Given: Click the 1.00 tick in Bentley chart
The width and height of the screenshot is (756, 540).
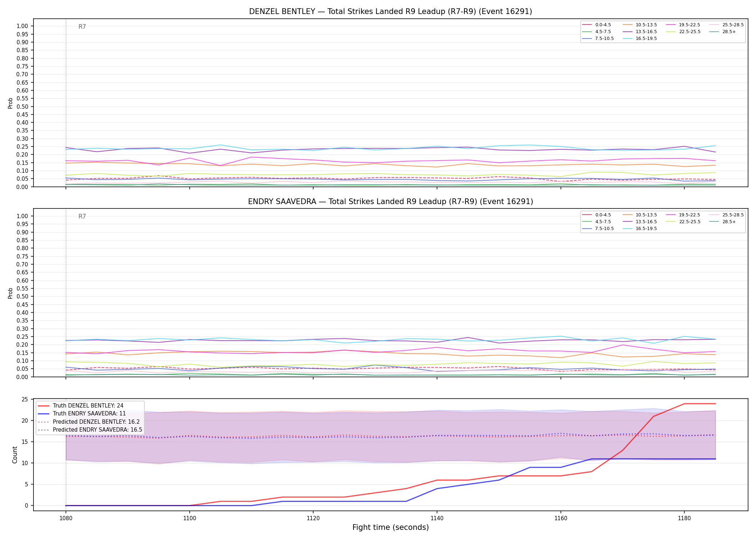Looking at the screenshot, I should 22,26.
